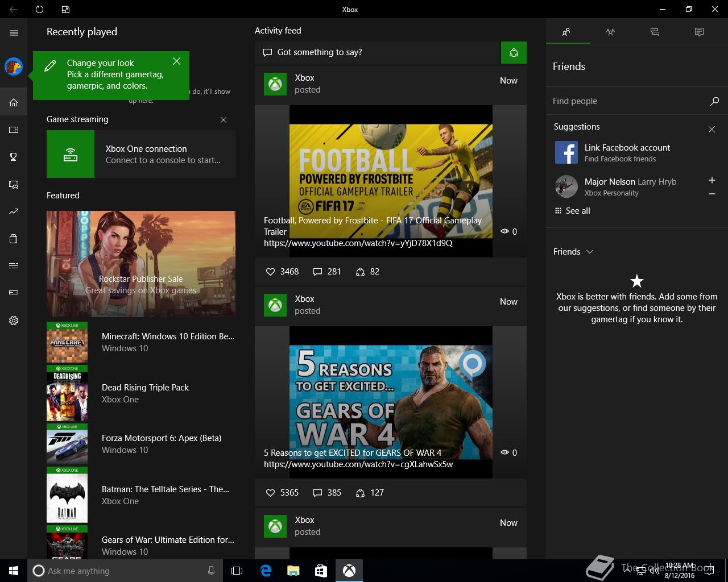Open Task View on taskbar
This screenshot has width=728, height=582.
[x=237, y=571]
